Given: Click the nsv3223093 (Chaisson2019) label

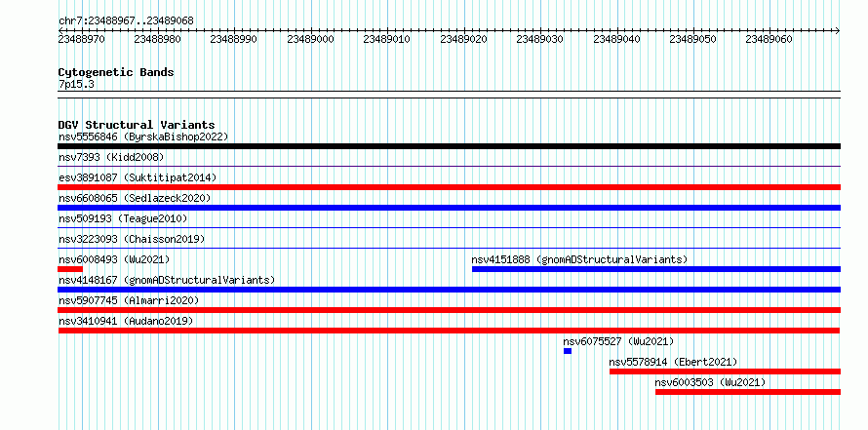Looking at the screenshot, I should point(132,239).
